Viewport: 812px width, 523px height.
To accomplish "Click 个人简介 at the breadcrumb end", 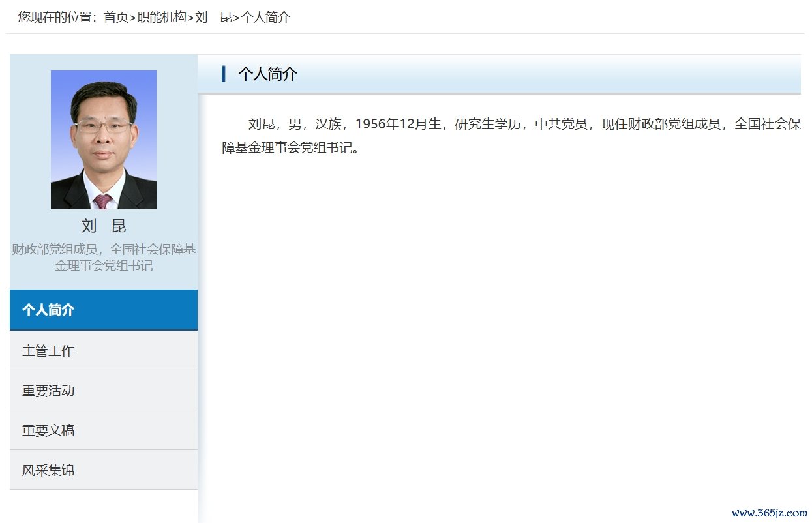I will pyautogui.click(x=265, y=18).
